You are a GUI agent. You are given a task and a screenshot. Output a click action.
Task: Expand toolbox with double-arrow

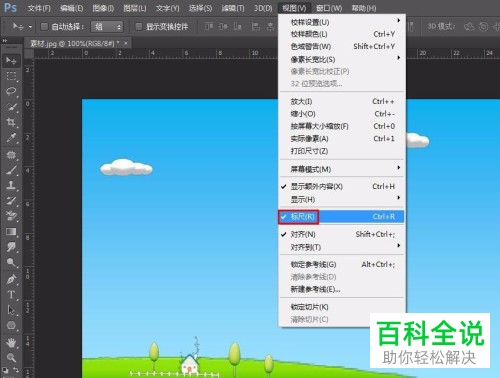(5, 40)
